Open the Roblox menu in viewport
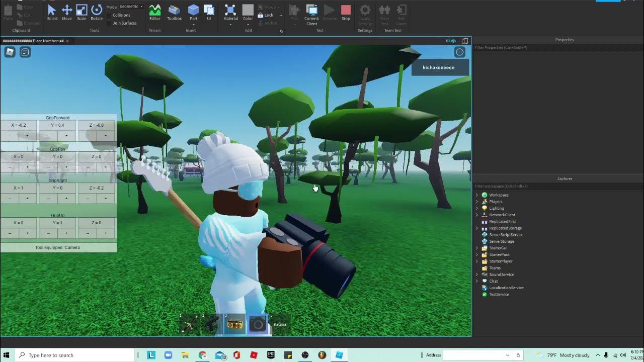The width and height of the screenshot is (644, 362). click(x=10, y=52)
